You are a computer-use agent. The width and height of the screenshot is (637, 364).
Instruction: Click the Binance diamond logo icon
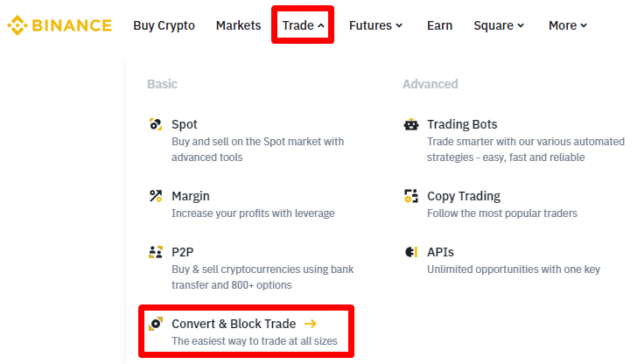point(17,25)
